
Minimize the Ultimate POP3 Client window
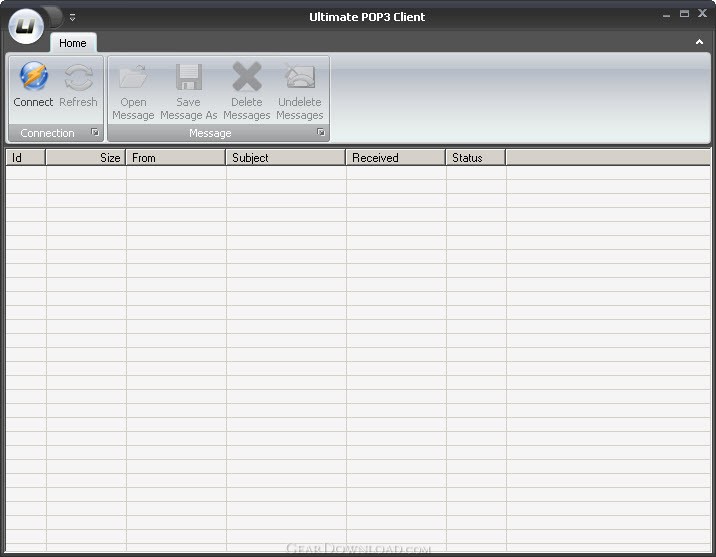666,15
